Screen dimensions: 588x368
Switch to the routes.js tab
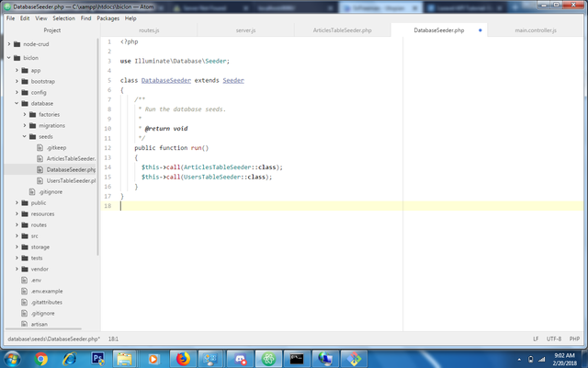click(149, 30)
